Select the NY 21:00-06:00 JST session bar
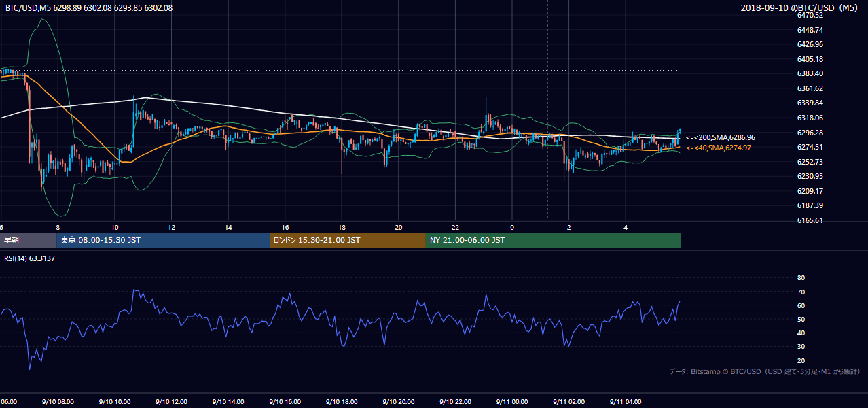Viewport: 868px width, 408px height. click(x=554, y=239)
